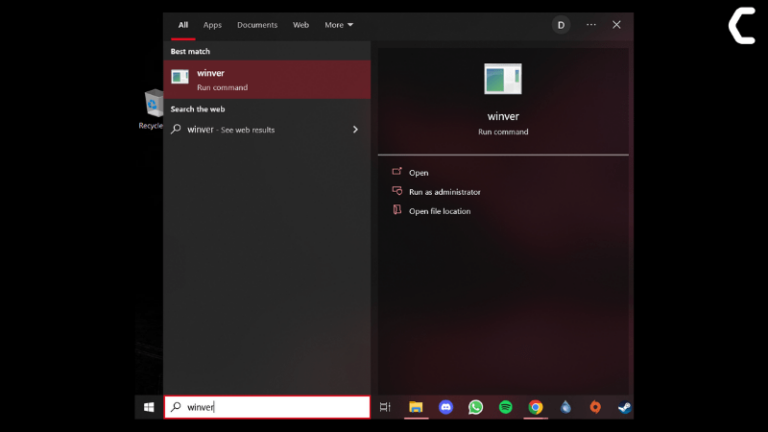Click the magnifier icon in the search box
768x432 pixels.
click(x=176, y=407)
